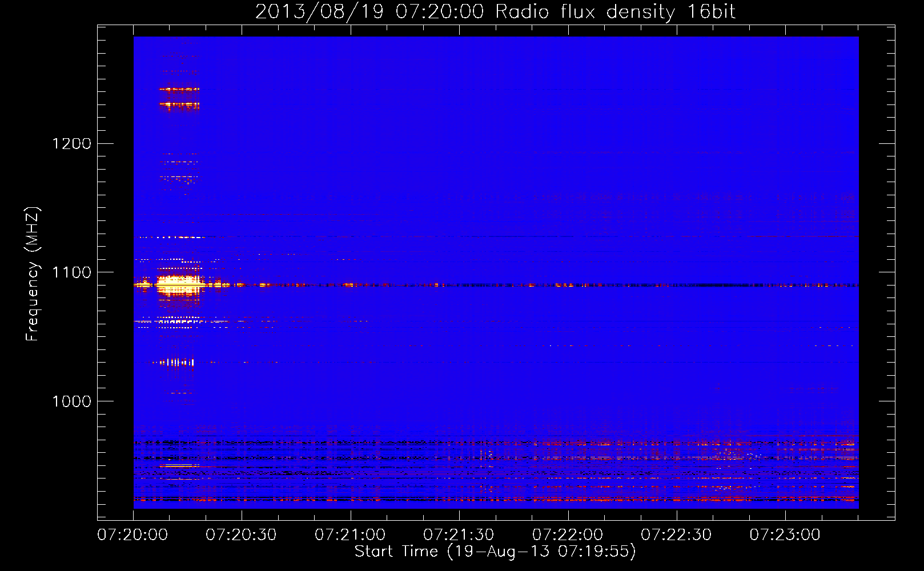This screenshot has width=924, height=571.
Task: Click the 07:20:30 time tick label
Action: (241, 535)
